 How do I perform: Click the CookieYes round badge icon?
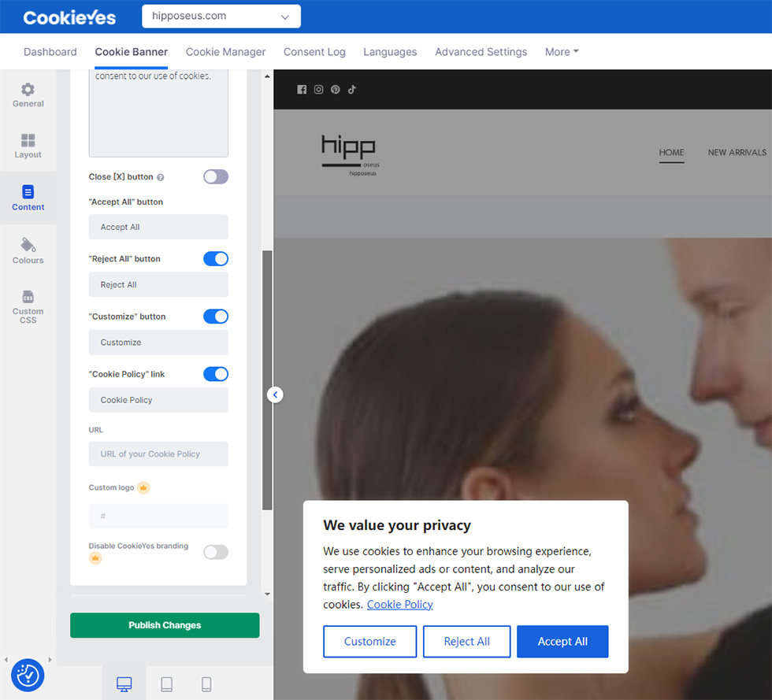point(28,675)
